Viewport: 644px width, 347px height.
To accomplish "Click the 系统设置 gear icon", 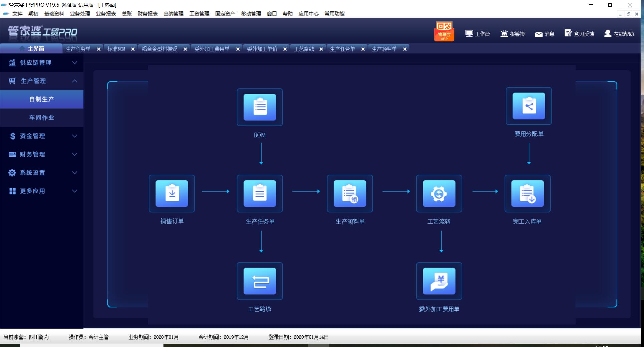I will [x=12, y=172].
